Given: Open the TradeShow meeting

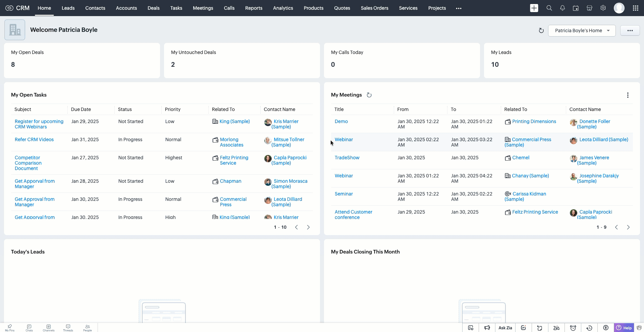Looking at the screenshot, I should (347, 158).
